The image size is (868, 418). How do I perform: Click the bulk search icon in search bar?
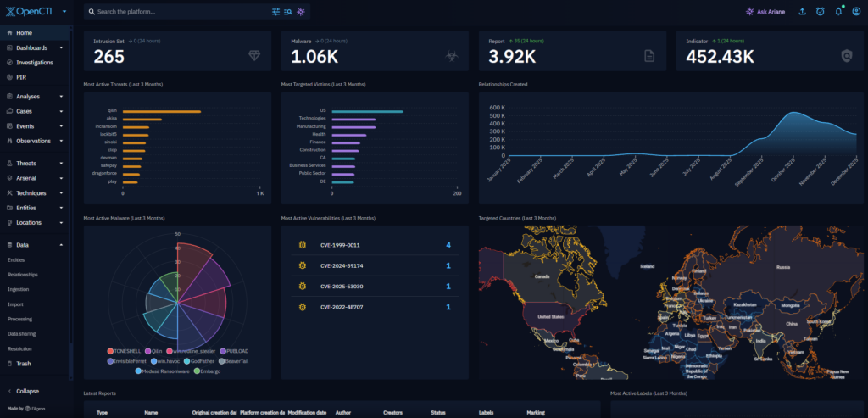[288, 12]
